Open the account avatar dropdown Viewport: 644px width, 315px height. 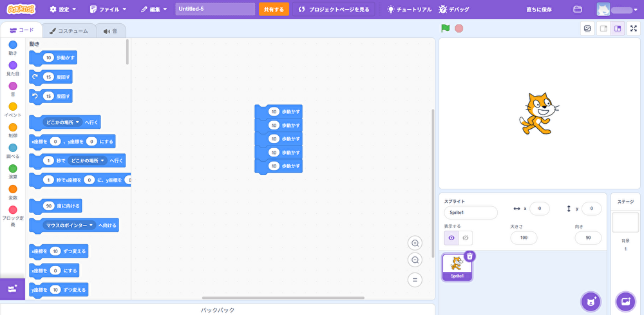[x=618, y=9]
